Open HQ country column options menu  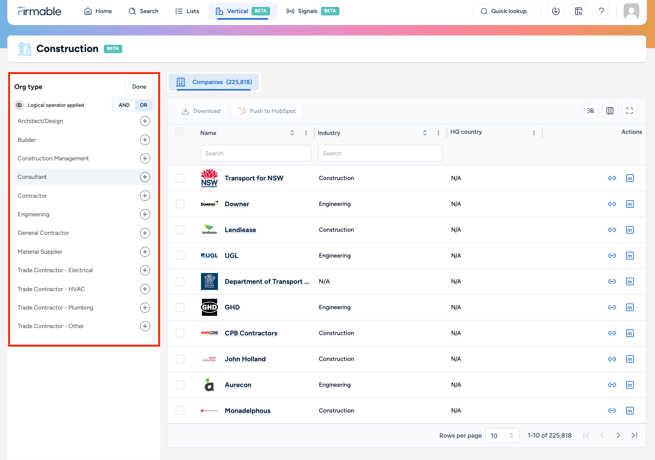point(534,133)
